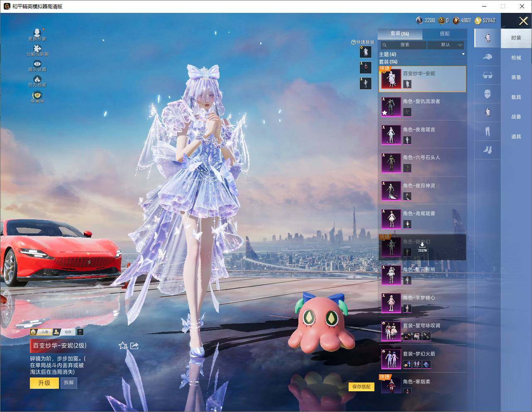Image resolution: width=532 pixels, height=412 pixels.
Task: Open face mask category icon
Action: pyautogui.click(x=488, y=94)
